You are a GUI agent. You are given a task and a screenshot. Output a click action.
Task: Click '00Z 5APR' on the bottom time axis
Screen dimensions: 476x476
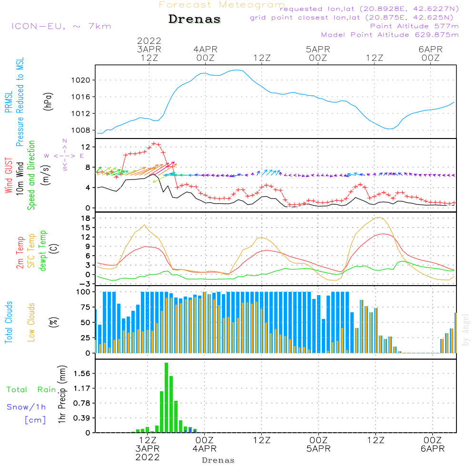click(318, 444)
